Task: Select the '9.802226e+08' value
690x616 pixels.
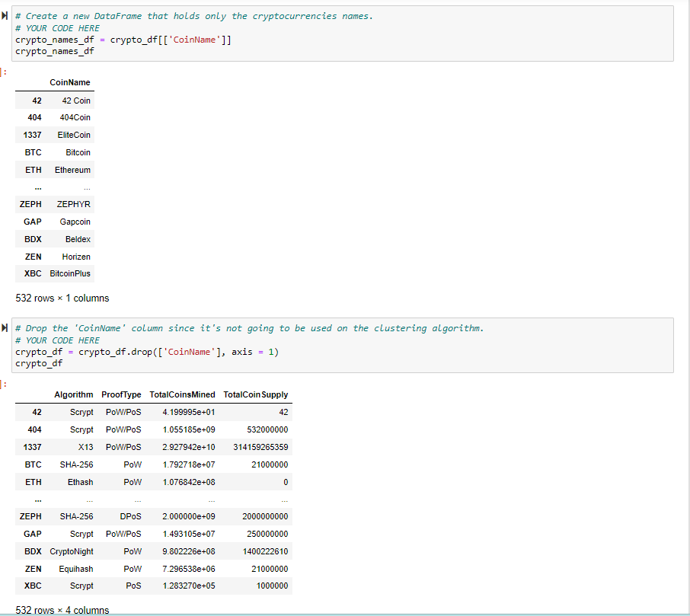Action: coord(189,551)
